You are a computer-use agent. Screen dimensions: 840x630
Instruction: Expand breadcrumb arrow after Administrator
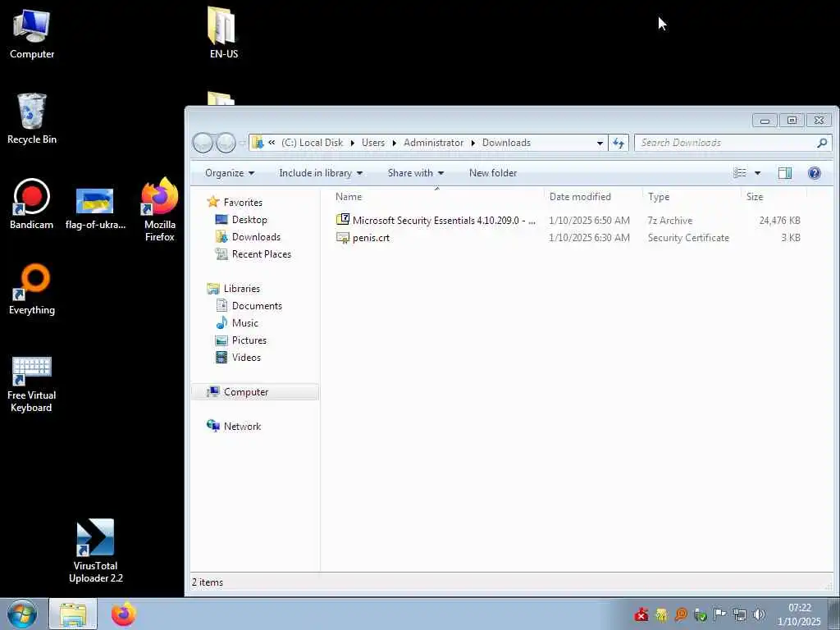point(473,143)
